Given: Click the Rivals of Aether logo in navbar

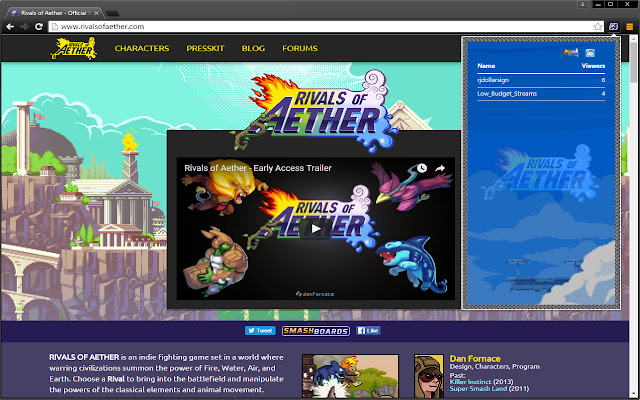Looking at the screenshot, I should (x=74, y=48).
